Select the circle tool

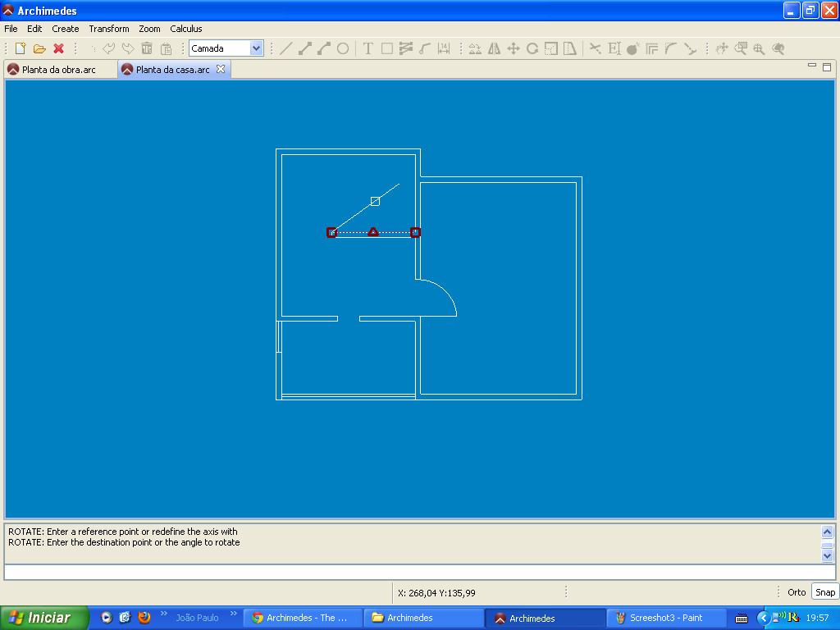343,48
